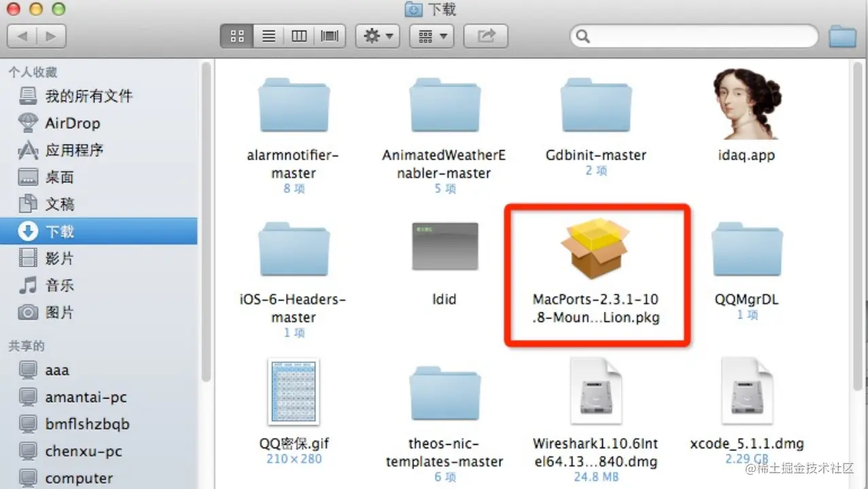Viewport: 868px width, 489px height.
Task: Switch to column view
Action: pos(299,36)
